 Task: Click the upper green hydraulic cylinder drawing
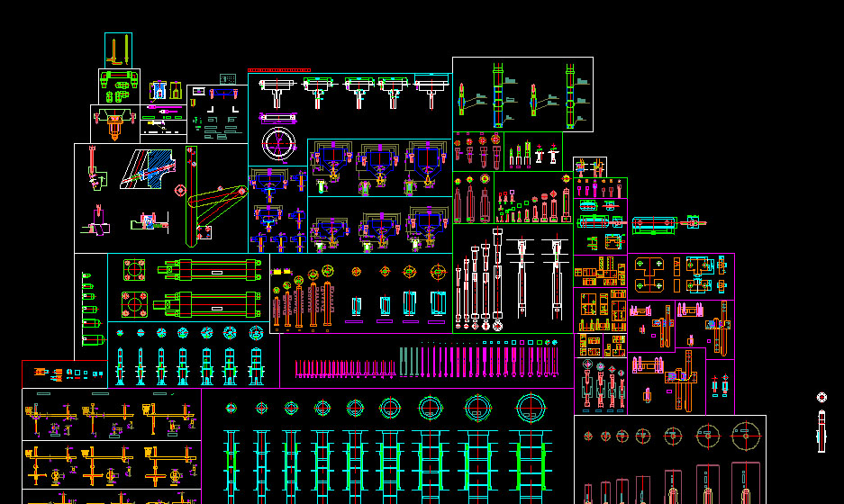coord(209,270)
